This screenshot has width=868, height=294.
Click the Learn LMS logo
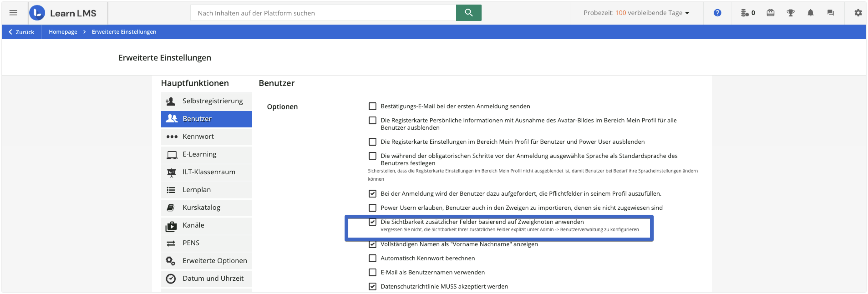click(x=63, y=13)
